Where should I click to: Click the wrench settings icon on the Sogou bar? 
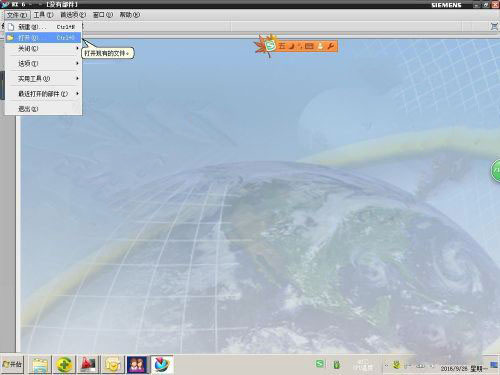pos(330,46)
